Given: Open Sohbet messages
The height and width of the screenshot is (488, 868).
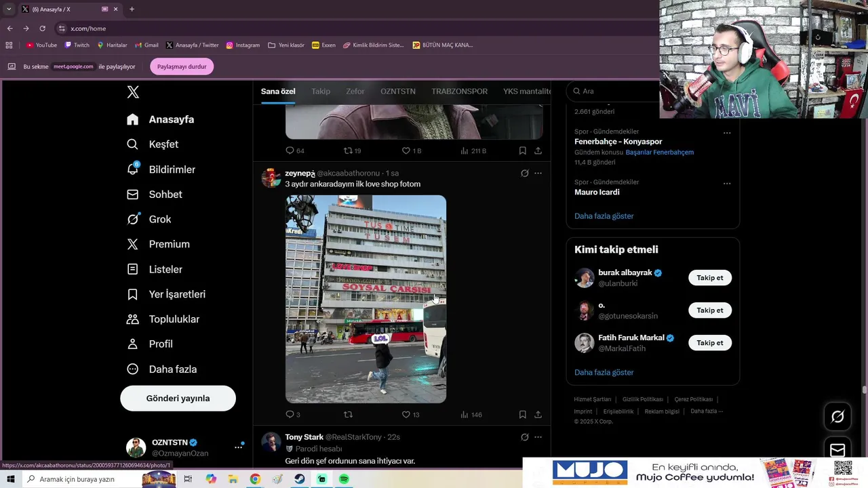Looking at the screenshot, I should tap(155, 195).
